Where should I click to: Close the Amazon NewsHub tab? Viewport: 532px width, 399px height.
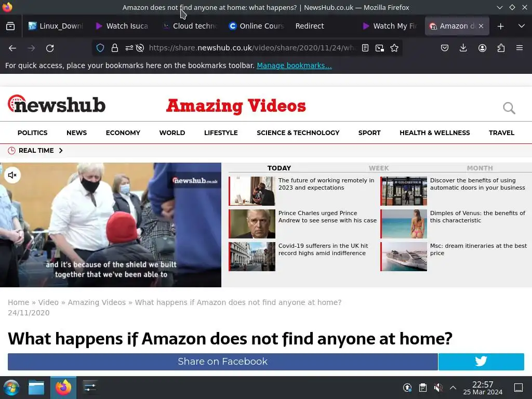(481, 26)
